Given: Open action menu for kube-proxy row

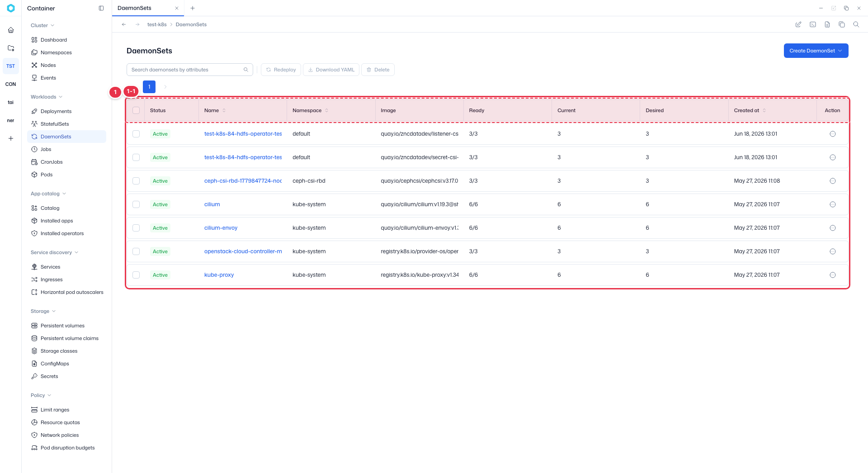Looking at the screenshot, I should click(833, 275).
